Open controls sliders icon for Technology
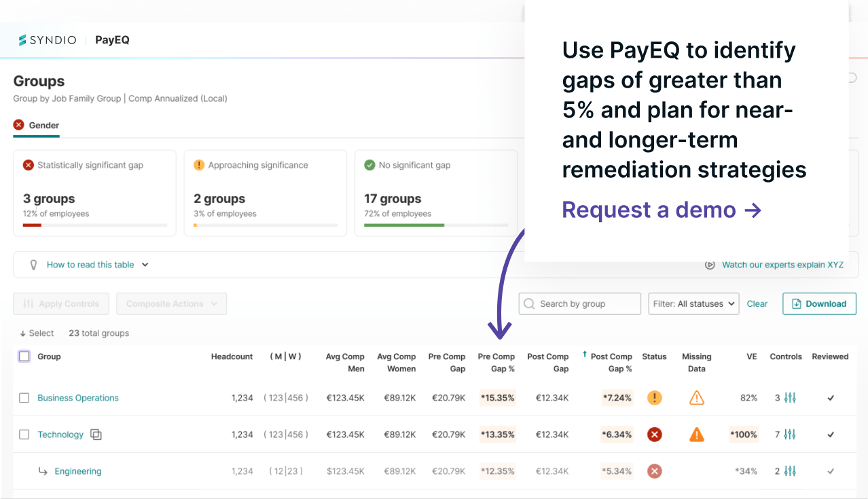The image size is (868, 499). (790, 435)
